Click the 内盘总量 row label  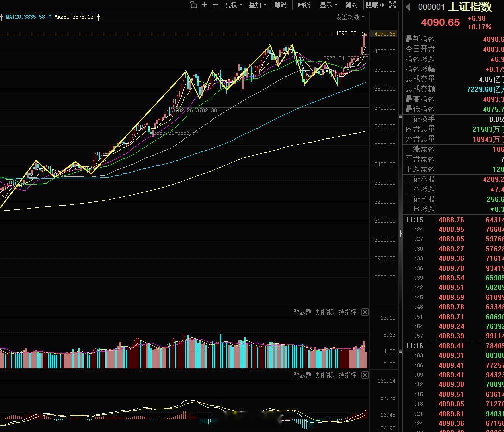tap(420, 129)
